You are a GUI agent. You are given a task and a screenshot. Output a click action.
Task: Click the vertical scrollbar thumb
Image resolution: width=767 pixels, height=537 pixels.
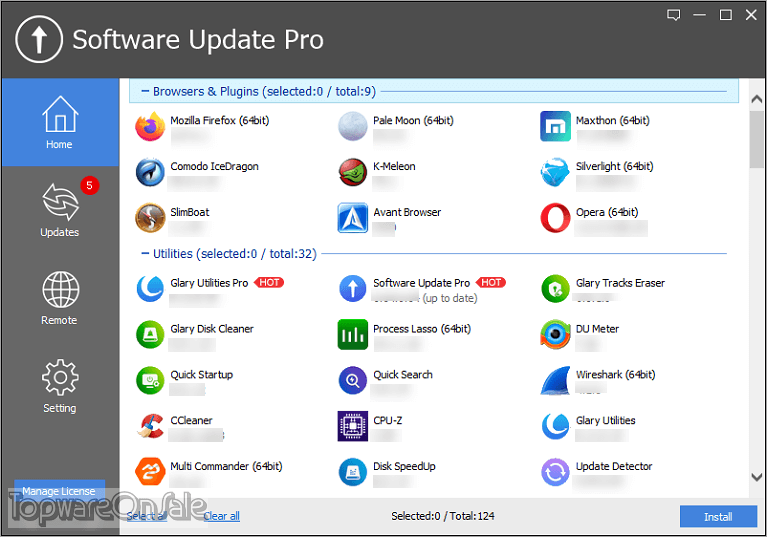(757, 139)
